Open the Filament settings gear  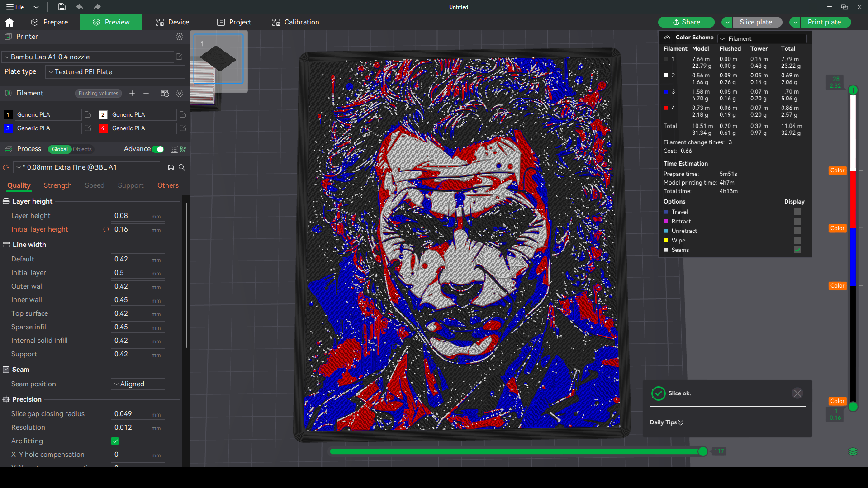(x=180, y=93)
